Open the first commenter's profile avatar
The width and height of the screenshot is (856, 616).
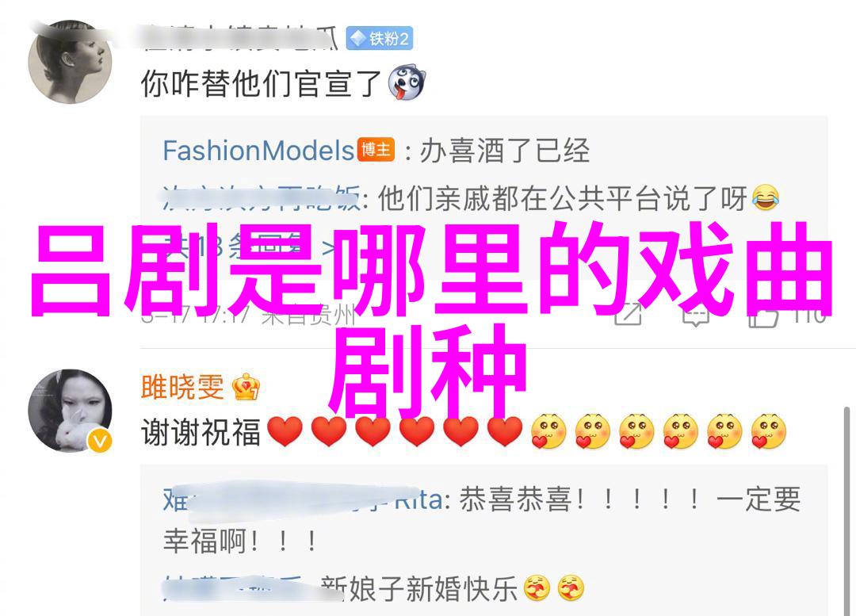pos(69,62)
